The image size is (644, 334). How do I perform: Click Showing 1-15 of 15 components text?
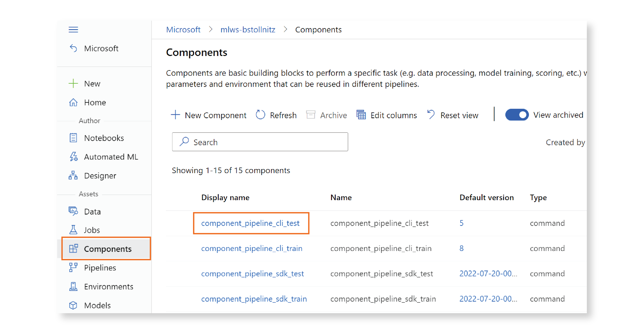[x=231, y=170]
